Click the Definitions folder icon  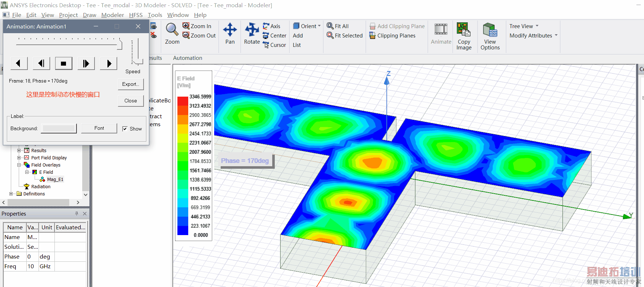(x=19, y=194)
